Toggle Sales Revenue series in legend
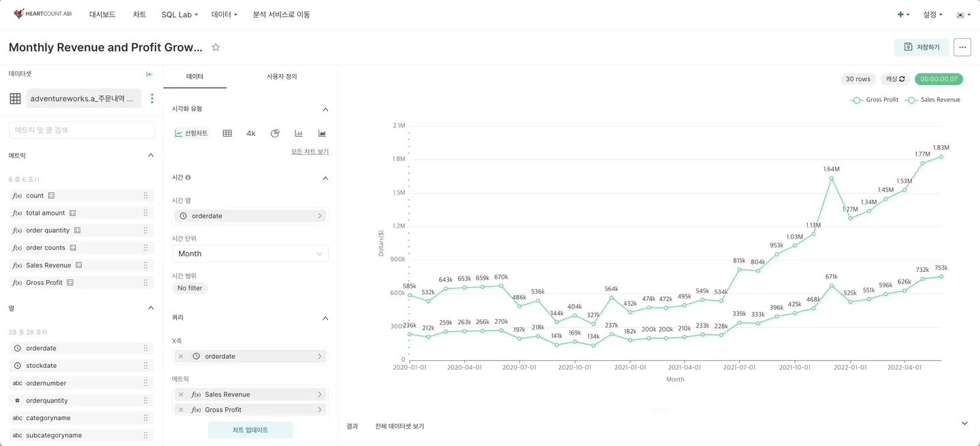 pos(933,100)
